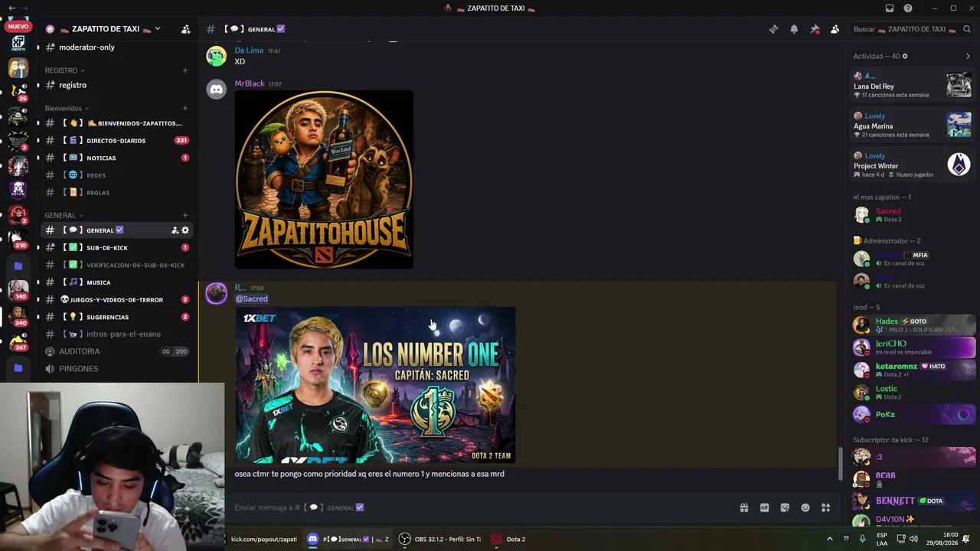Open the emoji picker
The width and height of the screenshot is (980, 551).
tap(805, 507)
